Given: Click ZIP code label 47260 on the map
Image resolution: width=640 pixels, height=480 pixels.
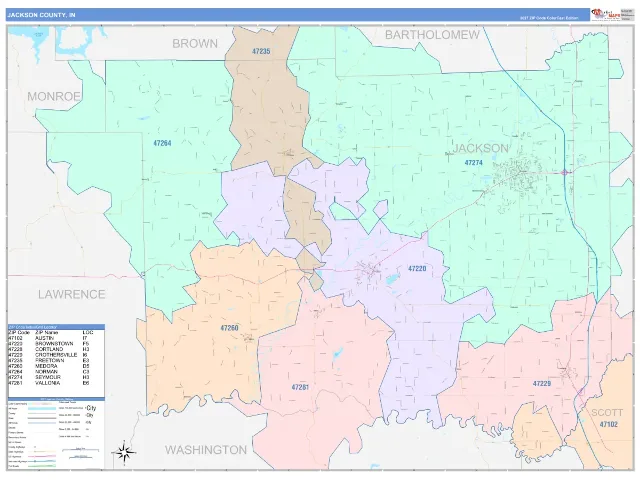Looking at the screenshot, I should pos(229,328).
